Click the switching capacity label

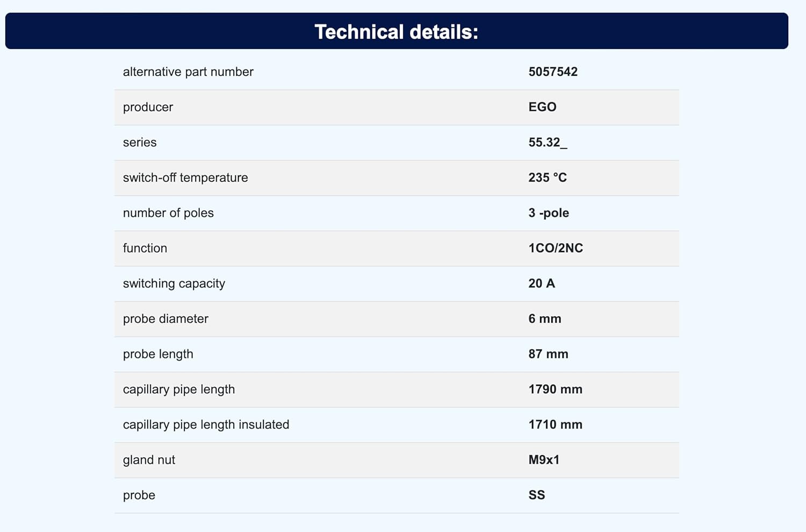174,284
